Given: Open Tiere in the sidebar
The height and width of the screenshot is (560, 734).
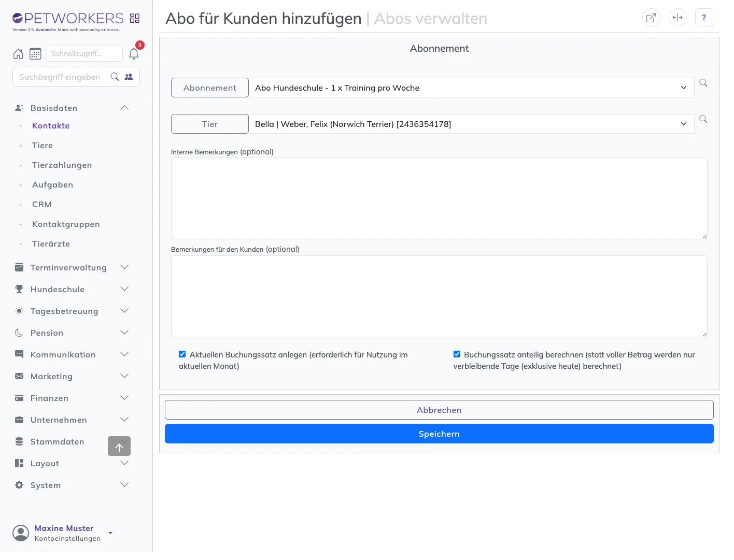Looking at the screenshot, I should coord(43,146).
